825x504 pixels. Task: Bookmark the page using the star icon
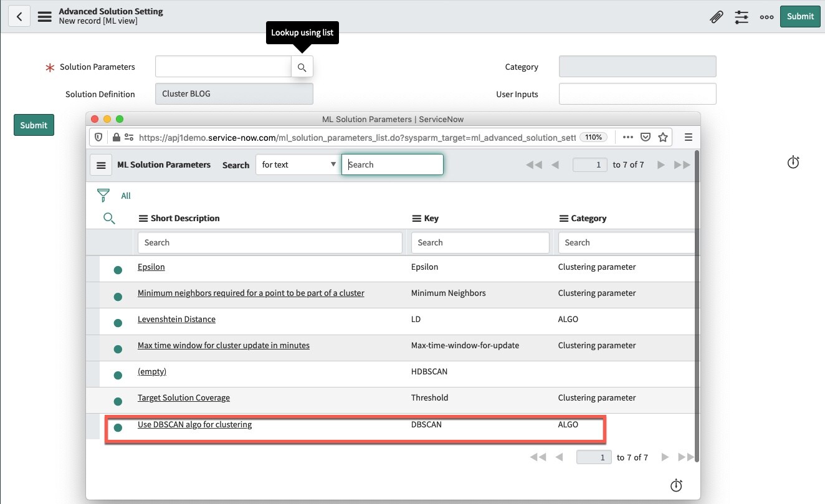tap(663, 136)
